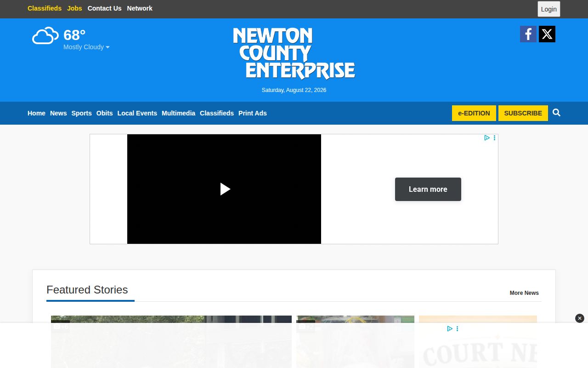Open the Print Ads menu item
This screenshot has width=588, height=368.
(253, 113)
